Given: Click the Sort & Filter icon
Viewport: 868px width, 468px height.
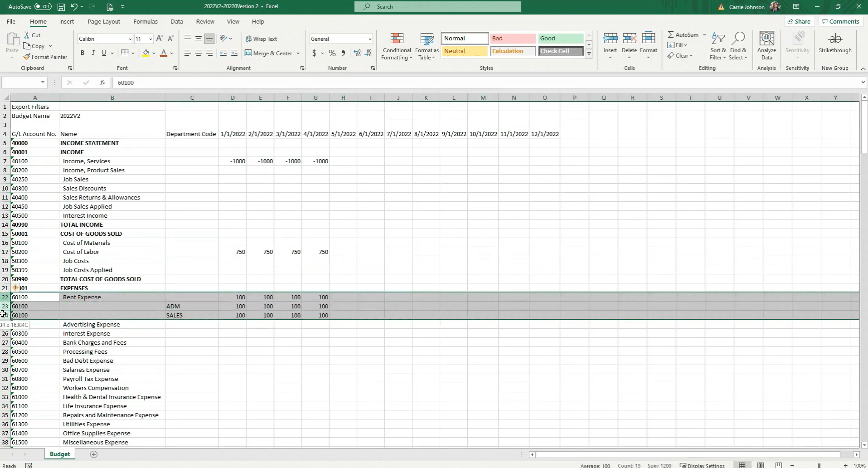Looking at the screenshot, I should [718, 46].
